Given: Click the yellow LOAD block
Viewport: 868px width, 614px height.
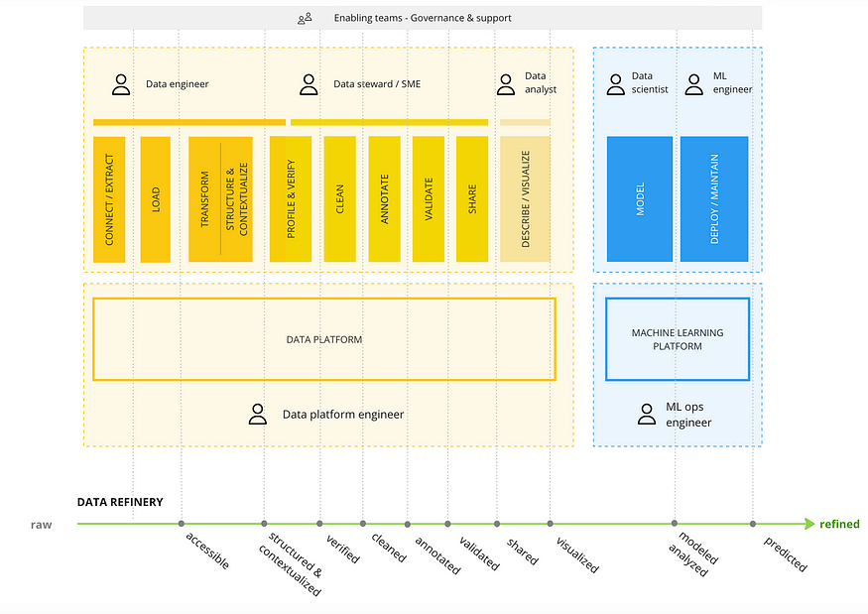Looking at the screenshot, I should (156, 199).
